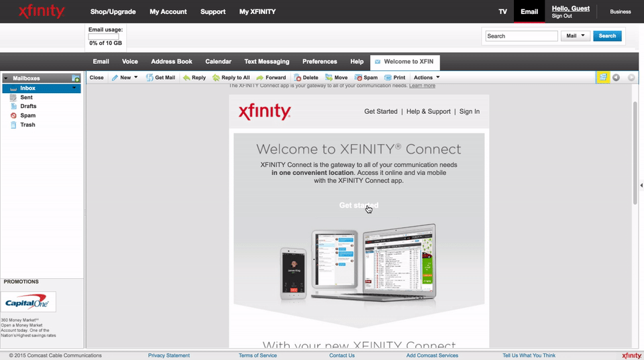This screenshot has width=644, height=360.
Task: Click the Delete trash icon in toolbar
Action: click(298, 78)
